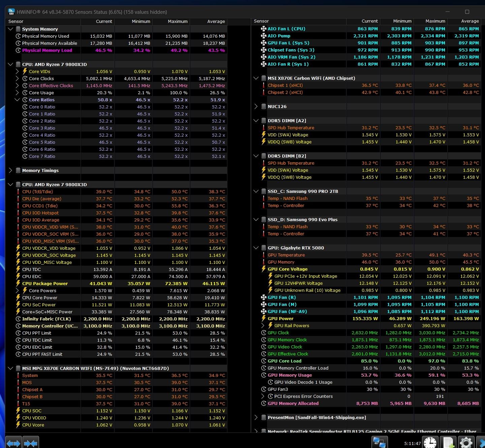The image size is (485, 448).
Task: Click the AIO Fan L (CPU) fan icon
Action: (x=264, y=29)
